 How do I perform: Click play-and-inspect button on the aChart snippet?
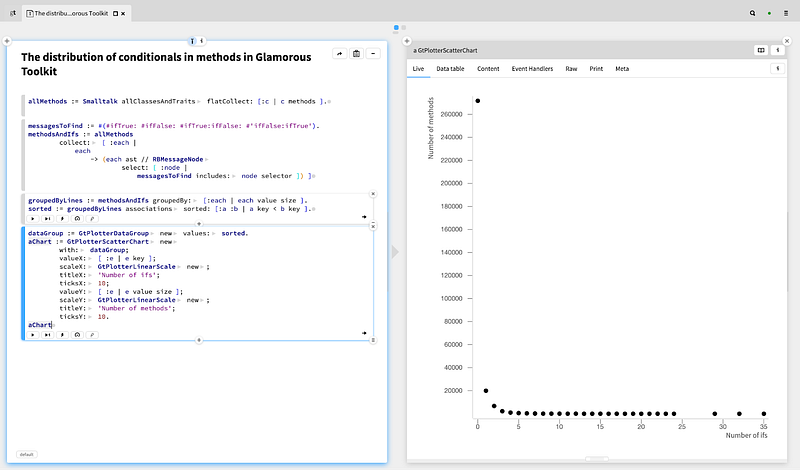click(x=47, y=334)
